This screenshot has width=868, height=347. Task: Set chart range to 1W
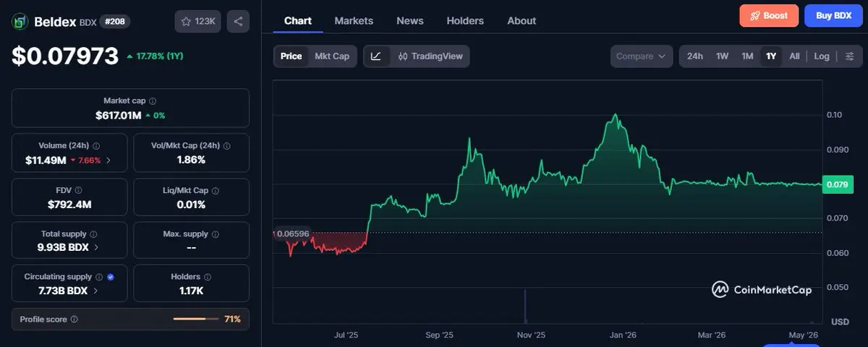click(x=722, y=56)
